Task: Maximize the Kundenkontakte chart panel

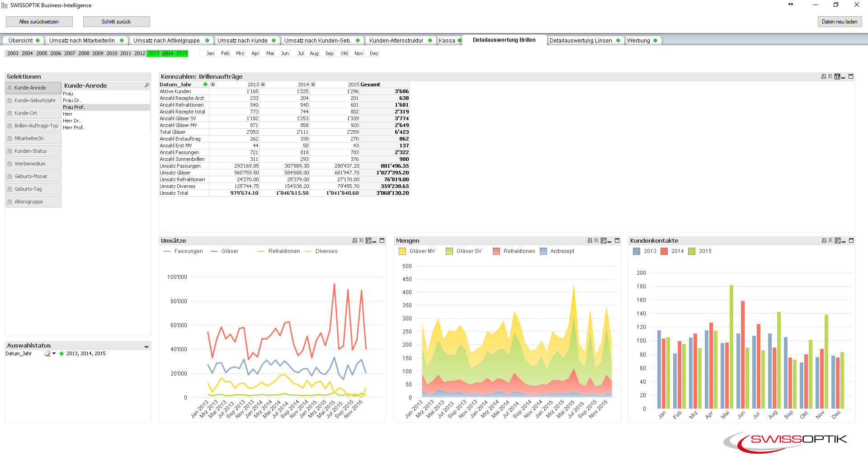Action: [851, 240]
